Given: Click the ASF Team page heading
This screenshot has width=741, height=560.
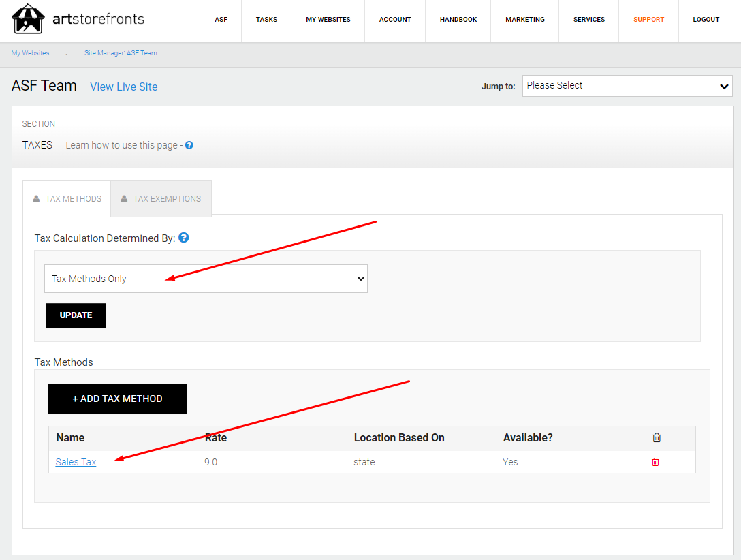Looking at the screenshot, I should (44, 86).
